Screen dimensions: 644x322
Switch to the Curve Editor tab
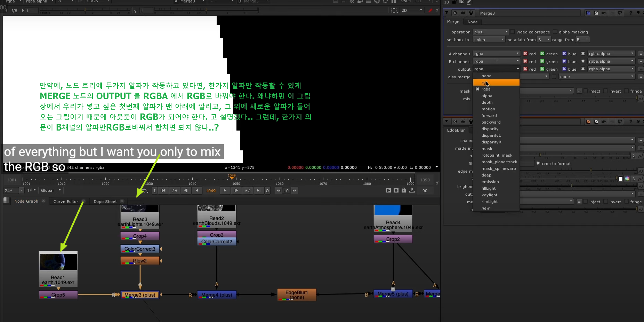pyautogui.click(x=66, y=202)
